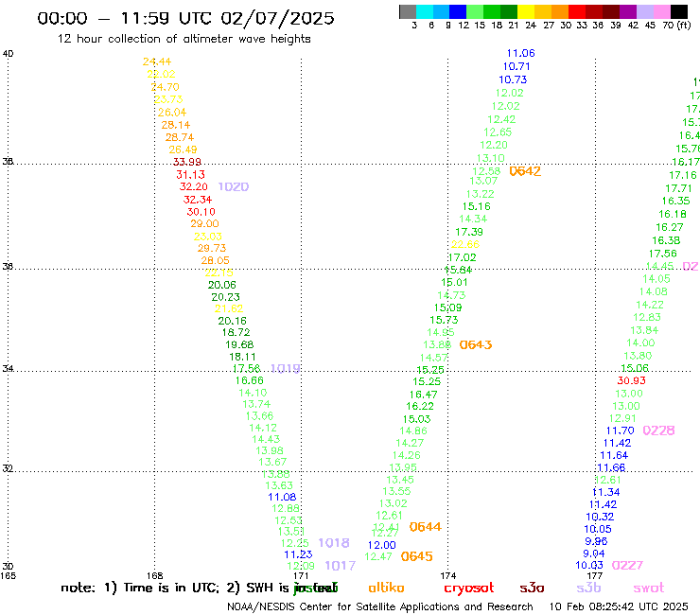Click the dark green value 19.68
700x615 pixels.
[239, 344]
